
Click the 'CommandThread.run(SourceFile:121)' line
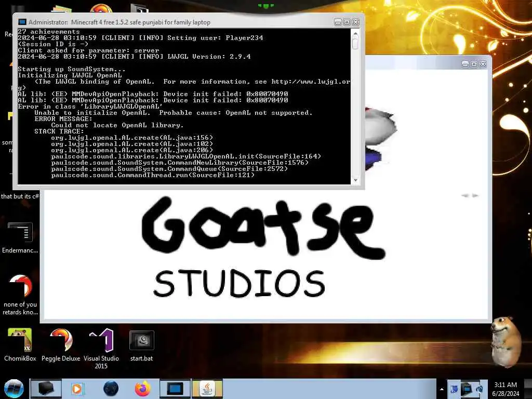(x=153, y=175)
